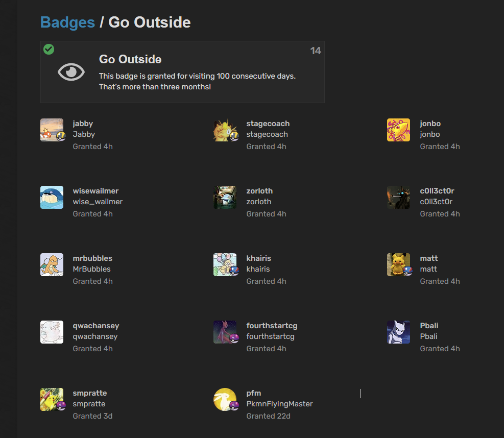The image size is (504, 438).
Task: Click jonbo's yellow avatar
Action: tap(398, 130)
